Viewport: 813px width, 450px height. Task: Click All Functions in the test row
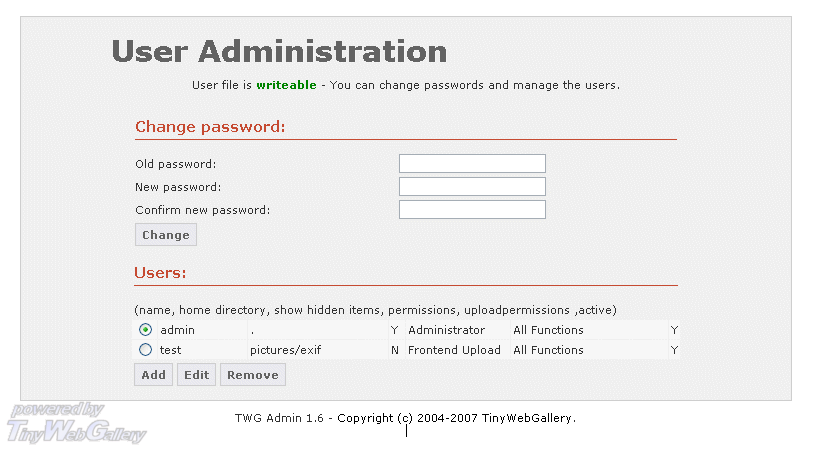(x=548, y=350)
